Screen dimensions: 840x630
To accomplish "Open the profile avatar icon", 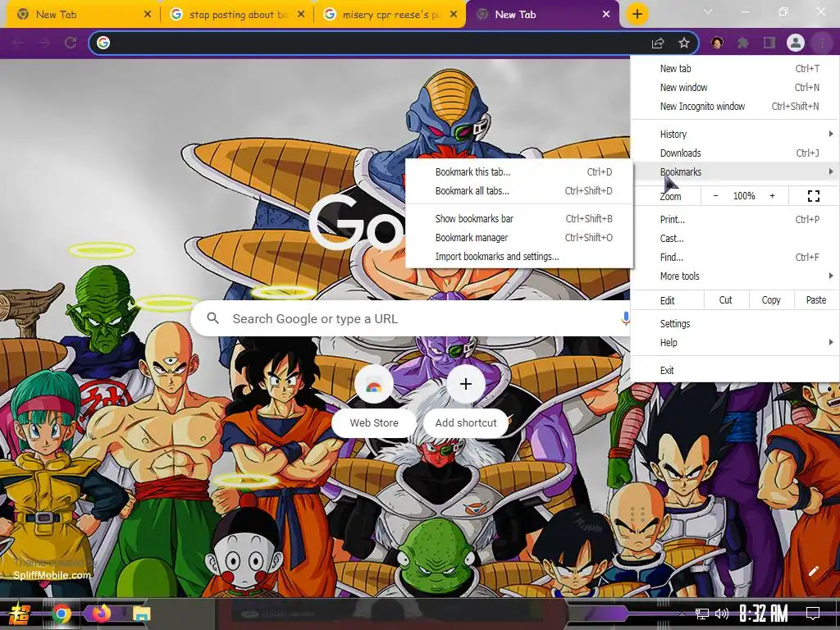I will 796,43.
